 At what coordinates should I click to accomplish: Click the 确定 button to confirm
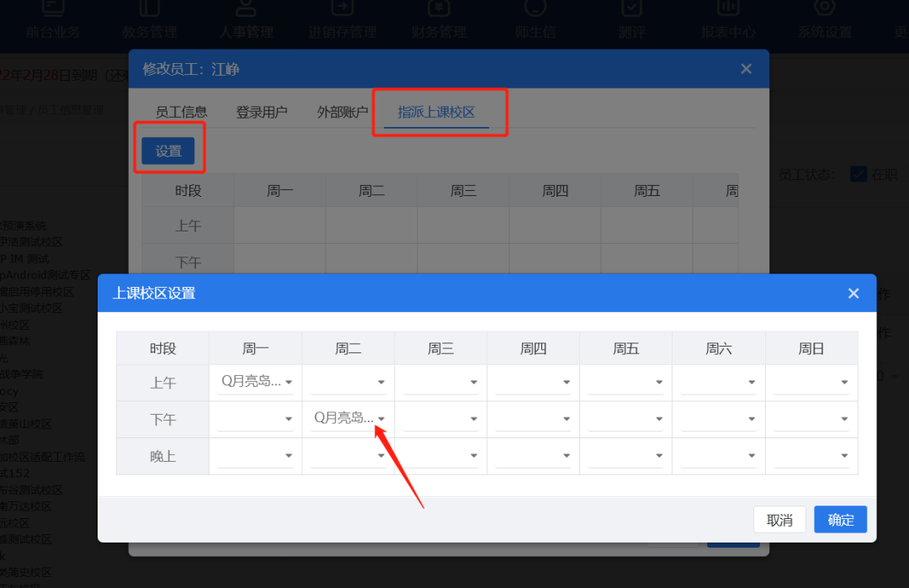840,520
